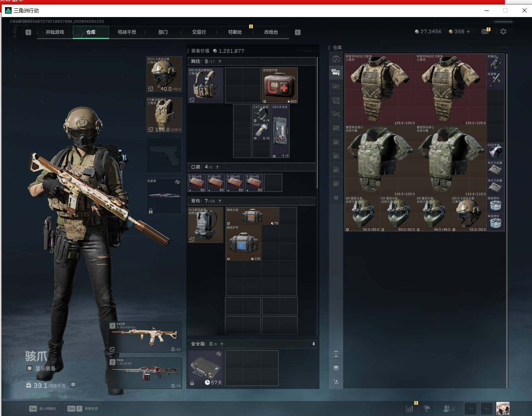Click the help icon beside 口袋 4/5
The image size is (532, 416).
pos(217,167)
